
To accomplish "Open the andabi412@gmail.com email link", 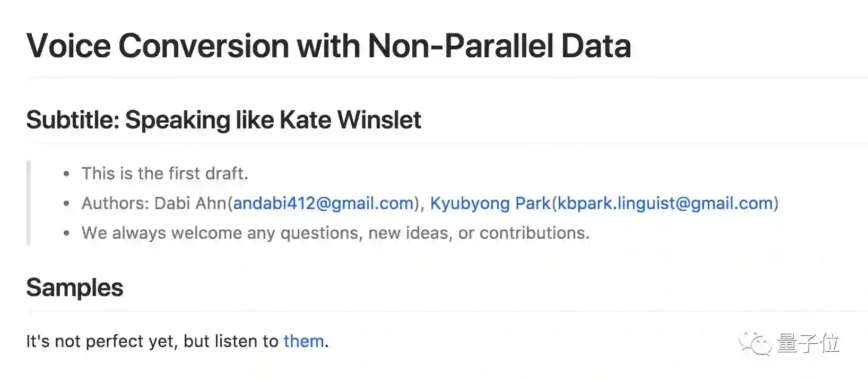I will pyautogui.click(x=323, y=203).
